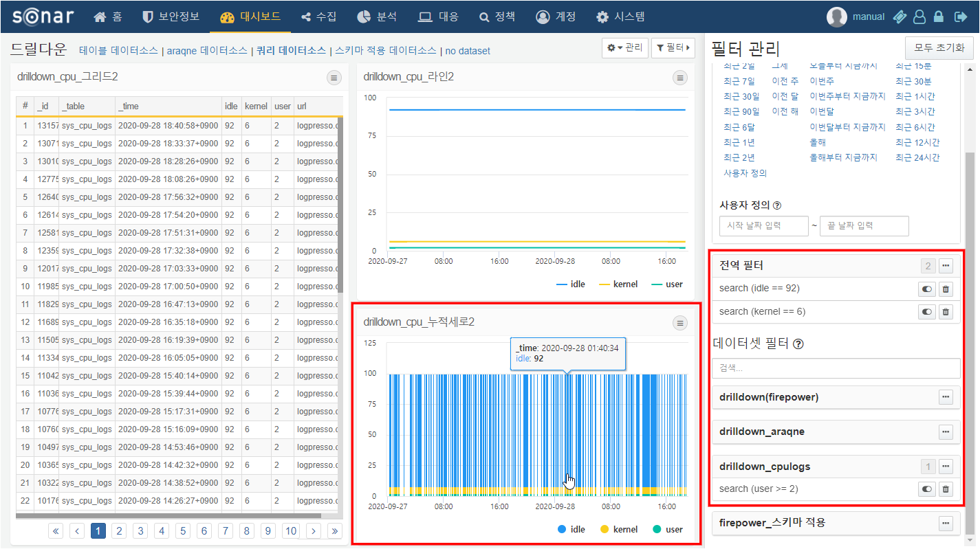Screen dimensions: 980x549
Task: Toggle the search (kernel == 6) filter
Action: 927,312
